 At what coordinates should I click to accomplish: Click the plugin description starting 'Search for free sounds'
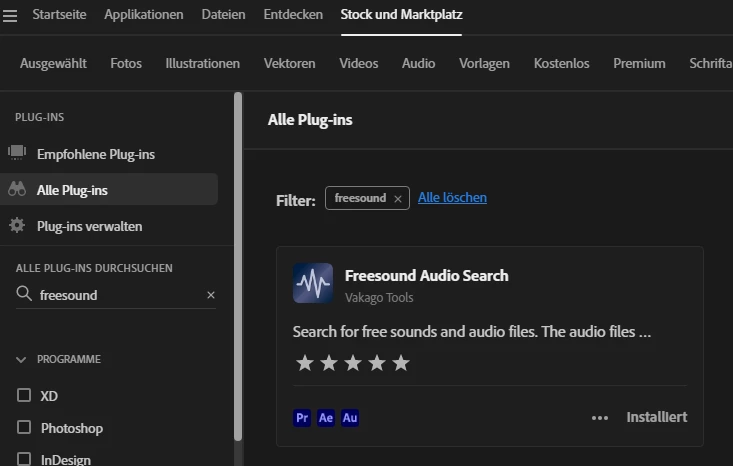point(472,332)
